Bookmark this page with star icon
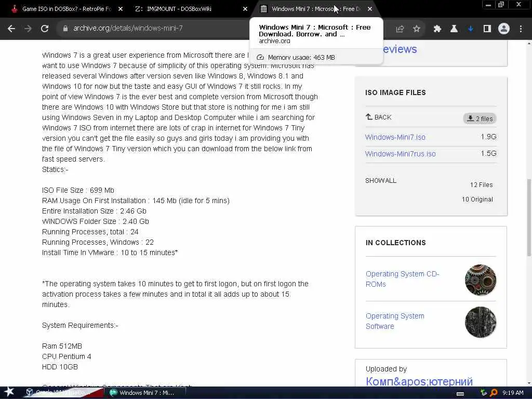This screenshot has height=399, width=532. pyautogui.click(x=417, y=29)
